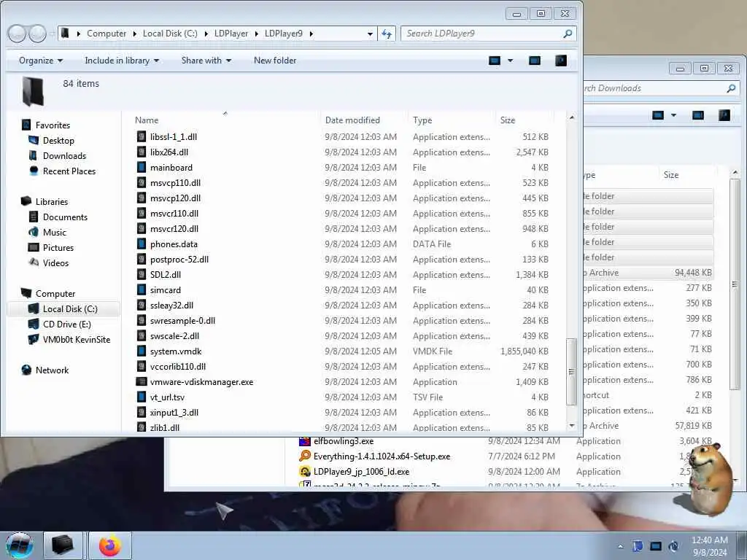The image size is (747, 560).
Task: Select Favorites in the navigation pane
Action: [x=53, y=125]
